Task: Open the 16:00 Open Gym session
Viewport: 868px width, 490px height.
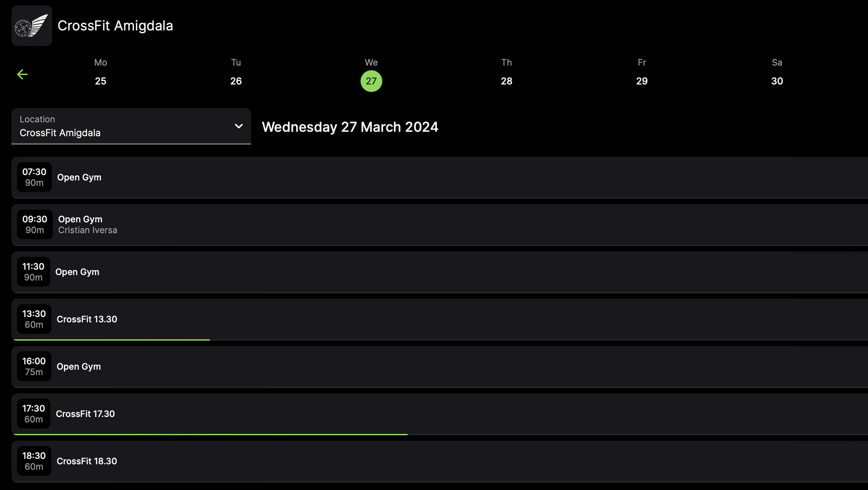Action: tap(78, 367)
